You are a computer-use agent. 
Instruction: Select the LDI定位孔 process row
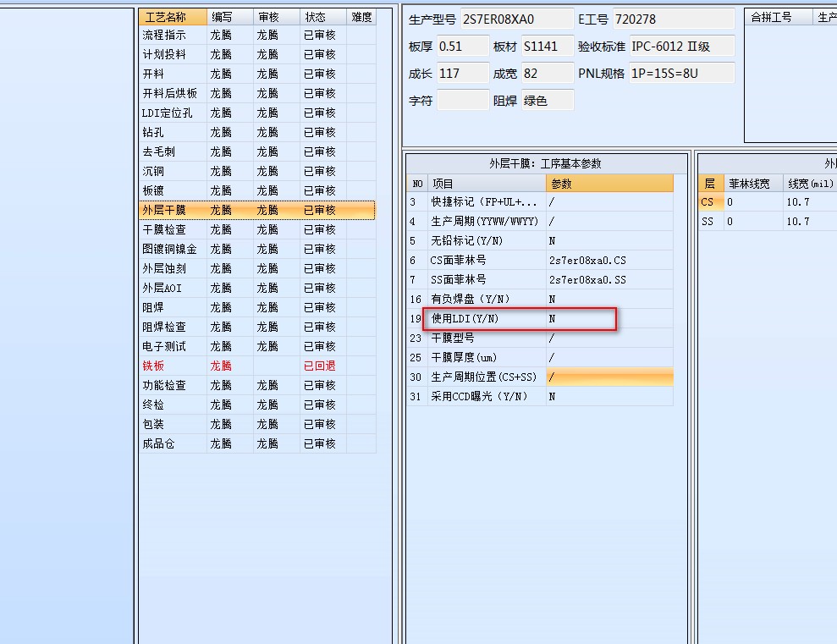(257, 113)
